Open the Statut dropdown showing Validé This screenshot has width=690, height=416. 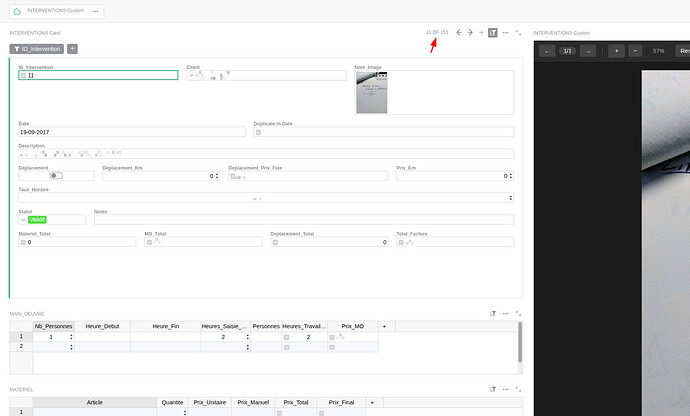(23, 219)
